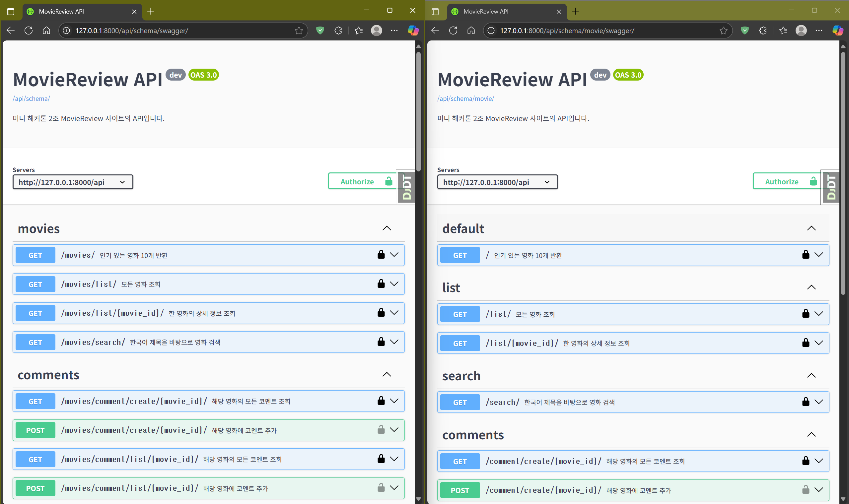
Task: Expand the right GET /search/ operation chevron
Action: coord(819,402)
